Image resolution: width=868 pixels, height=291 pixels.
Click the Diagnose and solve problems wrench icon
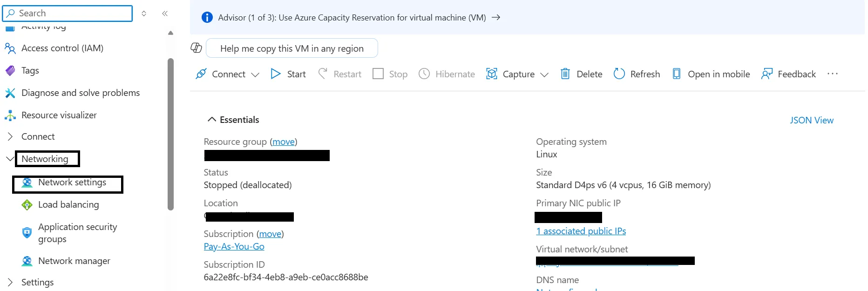click(10, 93)
